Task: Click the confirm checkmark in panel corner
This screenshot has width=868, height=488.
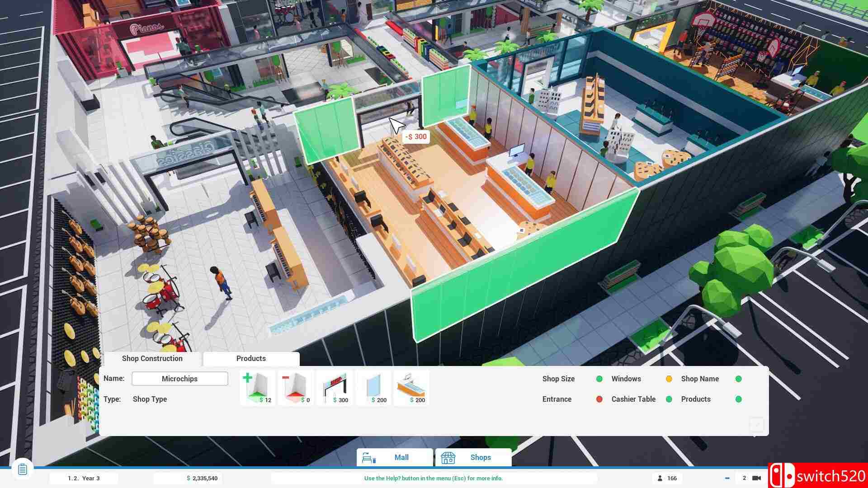Action: coord(756,424)
